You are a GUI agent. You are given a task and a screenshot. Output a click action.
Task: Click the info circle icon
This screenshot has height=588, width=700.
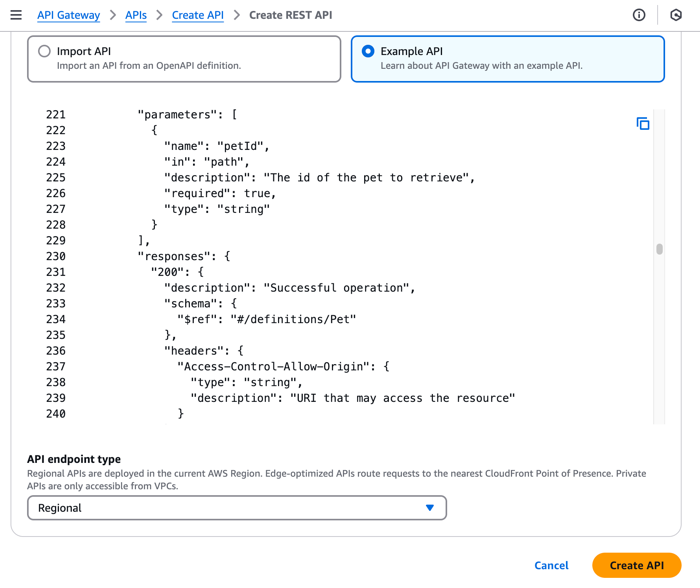coord(639,15)
